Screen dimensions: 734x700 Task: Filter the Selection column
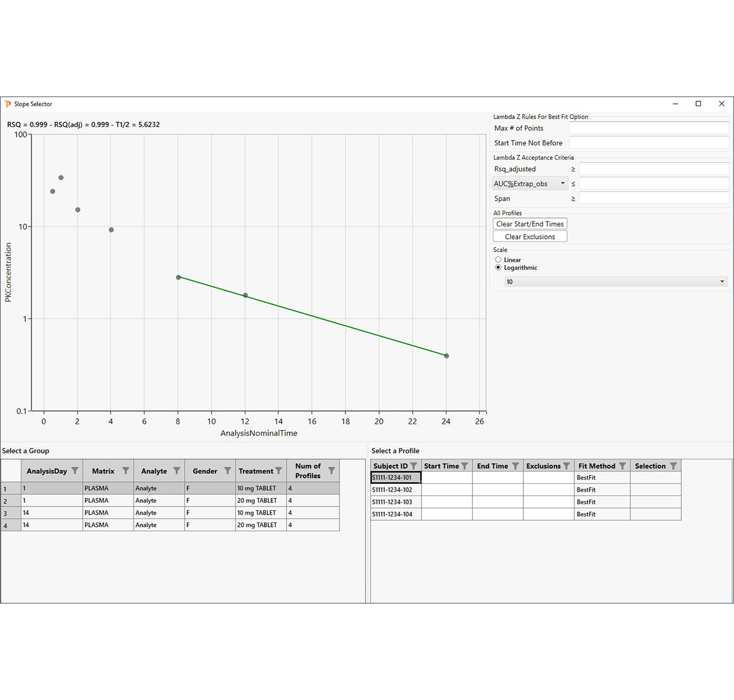click(673, 466)
